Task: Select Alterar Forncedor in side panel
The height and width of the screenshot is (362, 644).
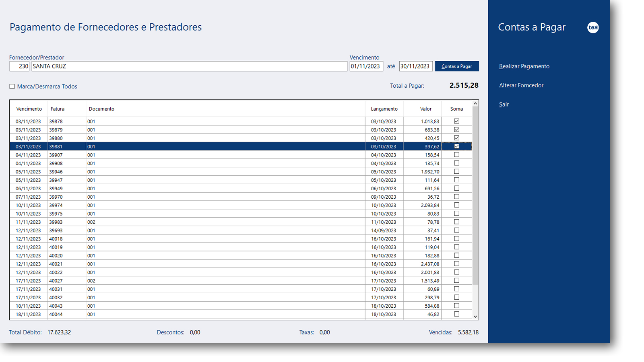Action: 521,85
